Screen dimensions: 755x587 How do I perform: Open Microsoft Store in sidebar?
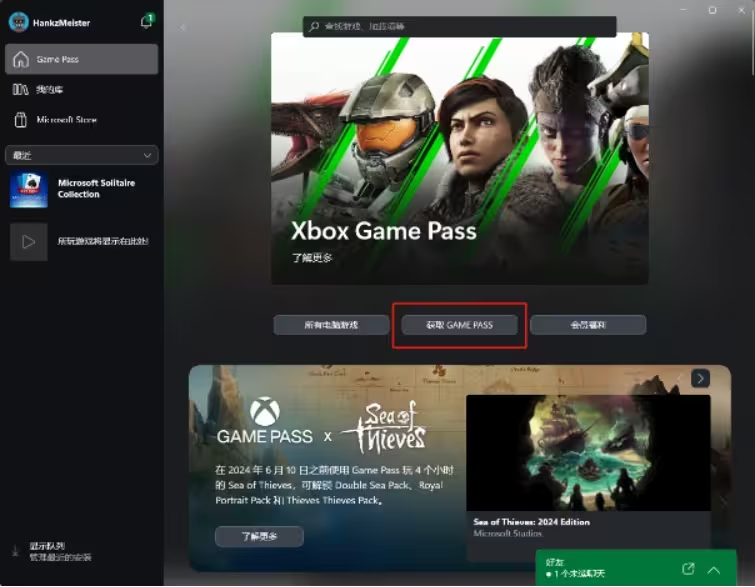(81, 120)
